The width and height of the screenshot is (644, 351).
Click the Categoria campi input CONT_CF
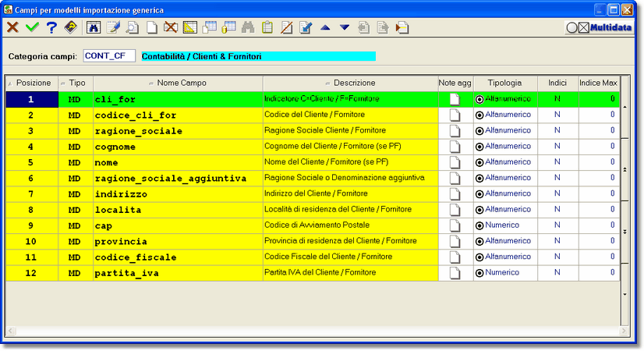(109, 56)
